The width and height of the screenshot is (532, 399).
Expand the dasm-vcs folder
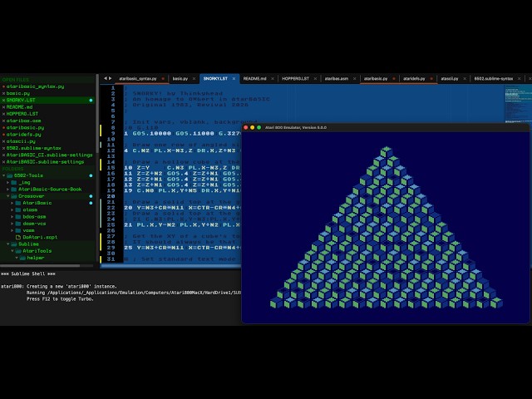coord(12,224)
